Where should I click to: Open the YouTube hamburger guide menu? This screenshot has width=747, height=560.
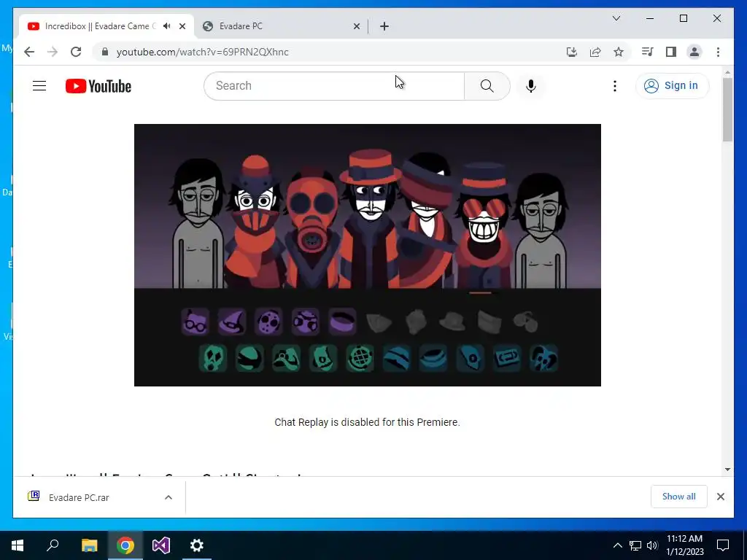(x=39, y=86)
